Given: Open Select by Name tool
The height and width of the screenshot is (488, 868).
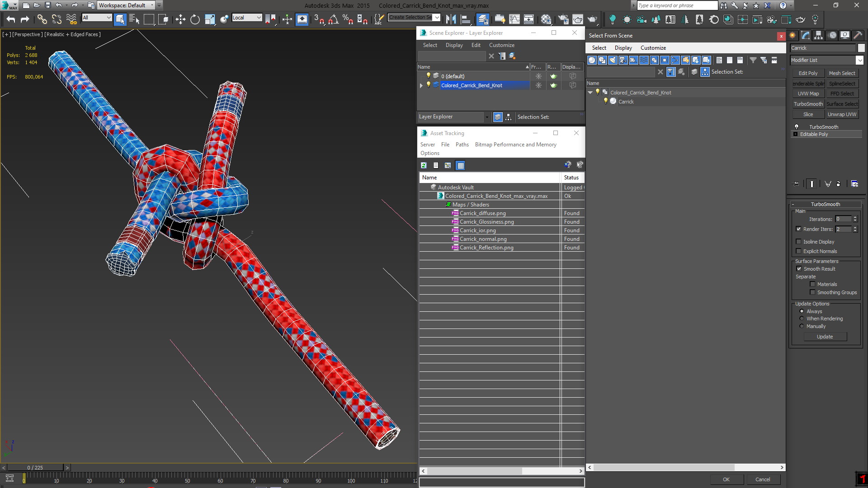Looking at the screenshot, I should (x=134, y=19).
